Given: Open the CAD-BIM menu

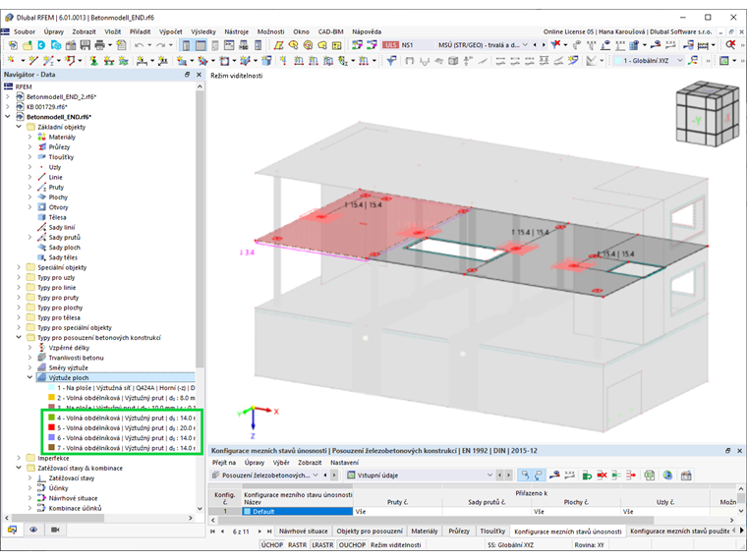Looking at the screenshot, I should pyautogui.click(x=330, y=31).
